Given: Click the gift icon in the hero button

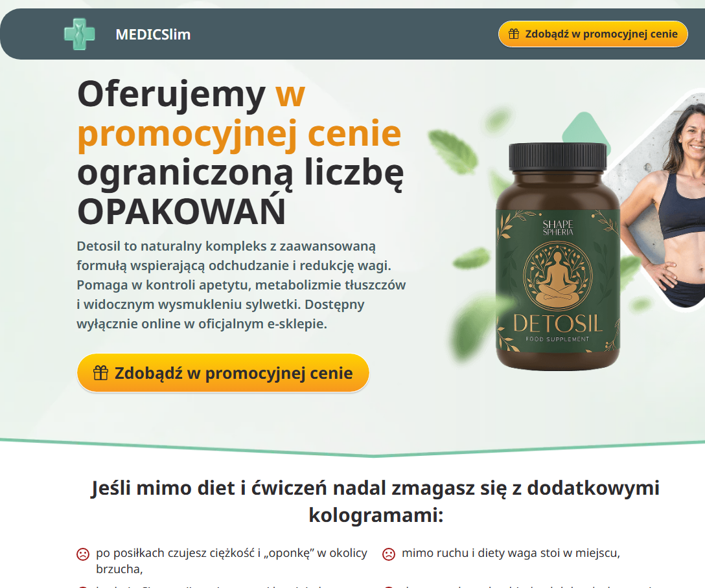Looking at the screenshot, I should pos(100,373).
